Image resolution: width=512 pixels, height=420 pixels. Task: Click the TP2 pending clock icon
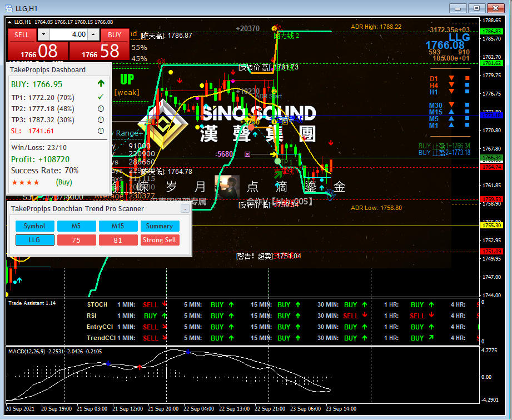tap(101, 109)
